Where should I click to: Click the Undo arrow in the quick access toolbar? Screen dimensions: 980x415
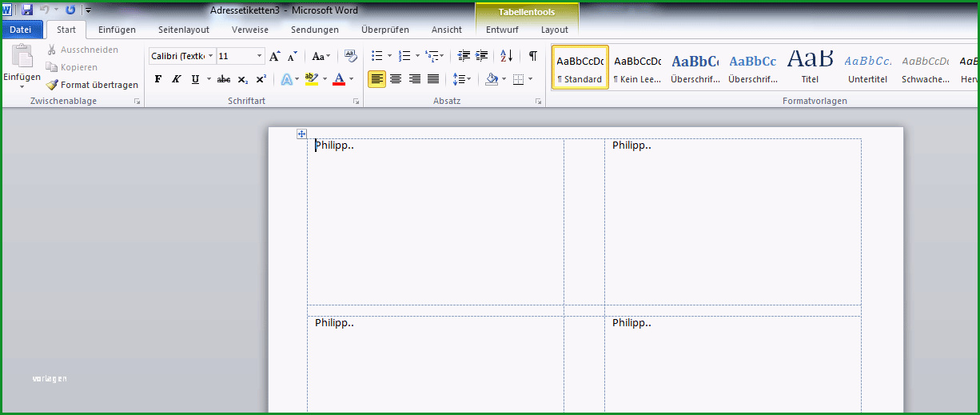(x=46, y=10)
